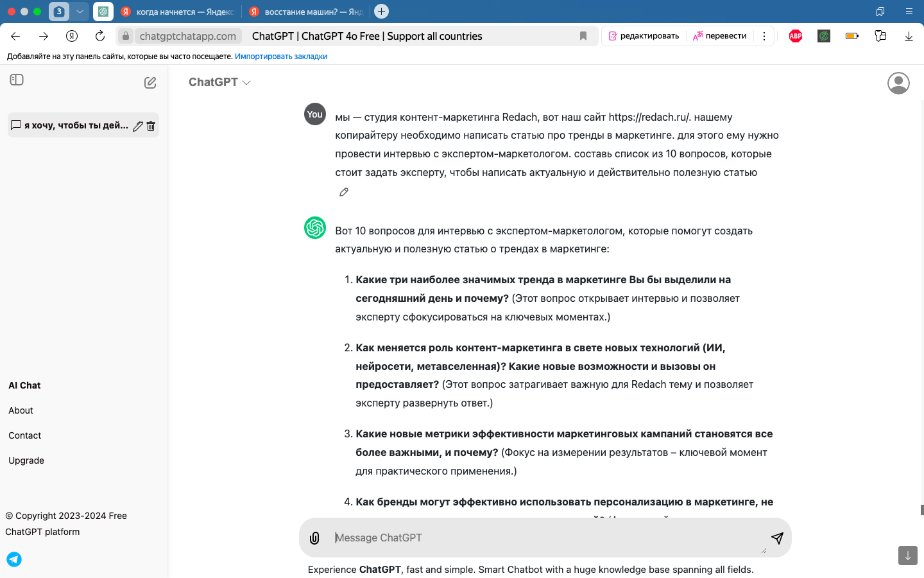This screenshot has width=924, height=578.
Task: Rename the chat with the pencil icon
Action: tap(138, 126)
